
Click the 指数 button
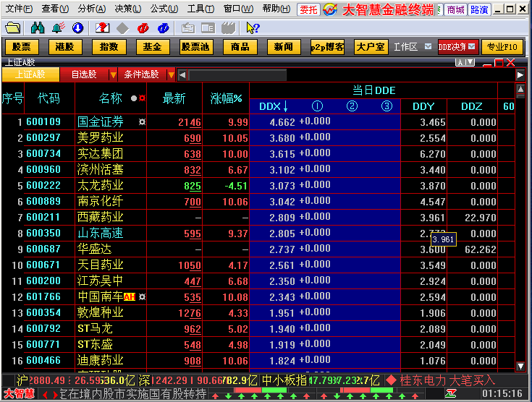point(109,47)
